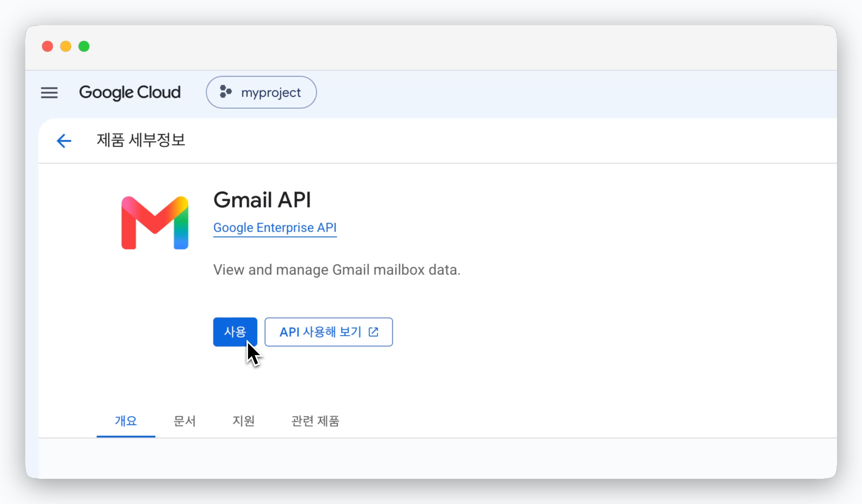Click the 'View and manage Gmail mailbox data.' description
This screenshot has height=504, width=862.
click(x=337, y=270)
